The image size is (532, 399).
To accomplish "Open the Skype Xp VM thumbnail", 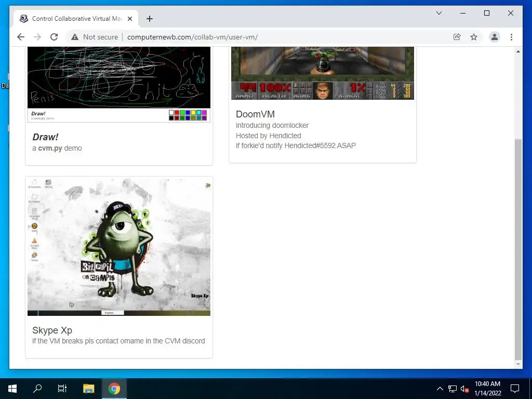I will click(x=119, y=247).
